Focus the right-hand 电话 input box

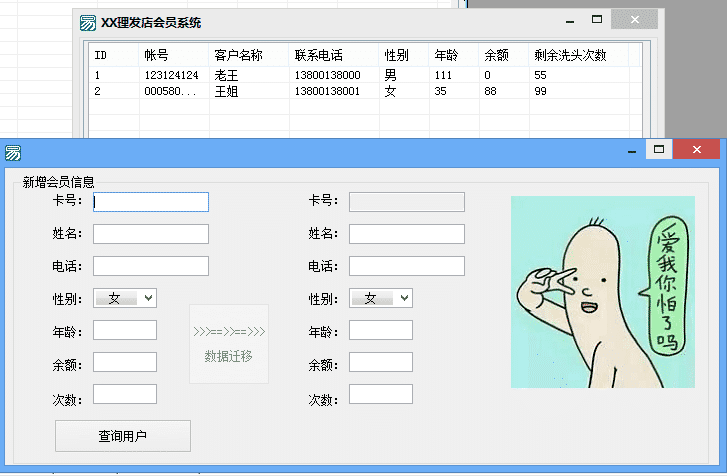click(x=407, y=266)
